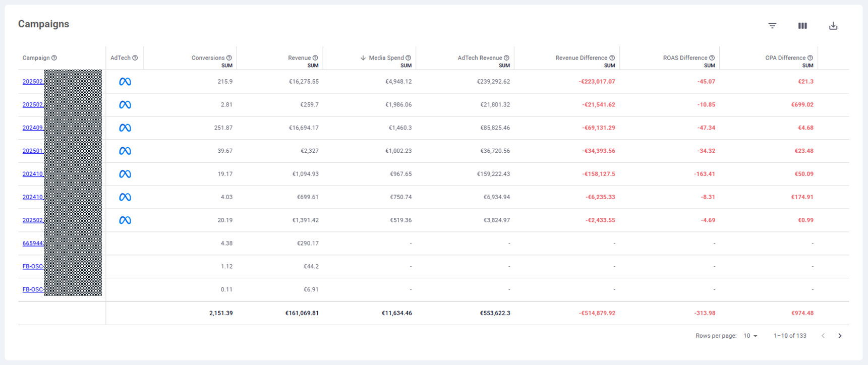Open campaign link in row with 215.9 conversions
The height and width of the screenshot is (365, 868).
[33, 82]
